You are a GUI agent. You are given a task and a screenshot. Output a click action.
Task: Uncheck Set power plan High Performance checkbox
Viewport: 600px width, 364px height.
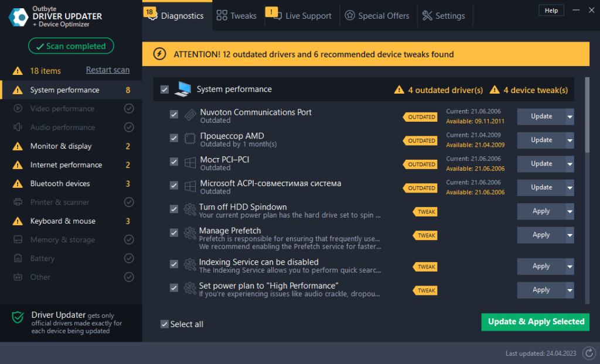pos(174,288)
